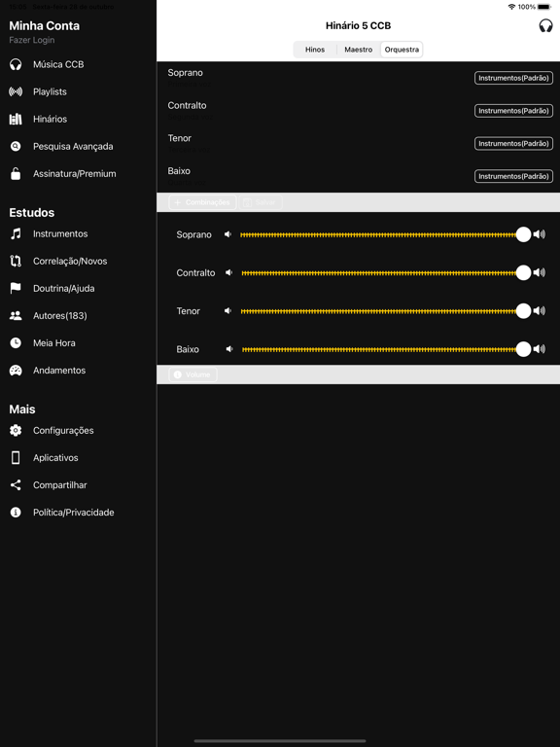
Task: Click Autores people icon
Action: (x=16, y=315)
